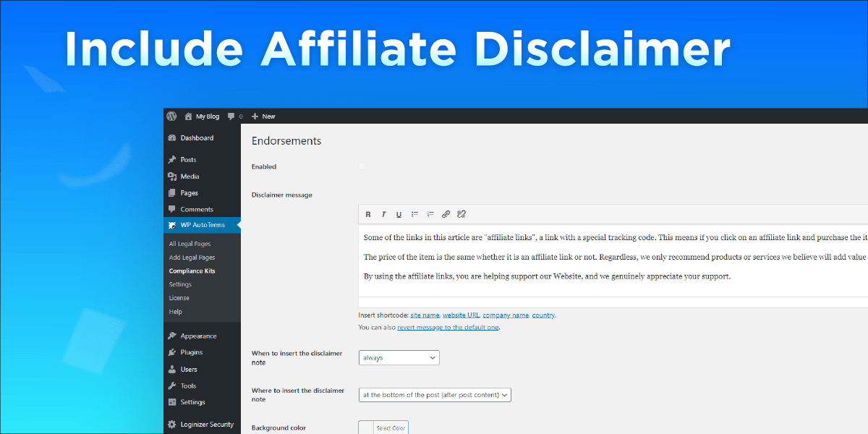Screen dimensions: 868x434
Task: Open Compliance Kits submenu
Action: (x=192, y=271)
